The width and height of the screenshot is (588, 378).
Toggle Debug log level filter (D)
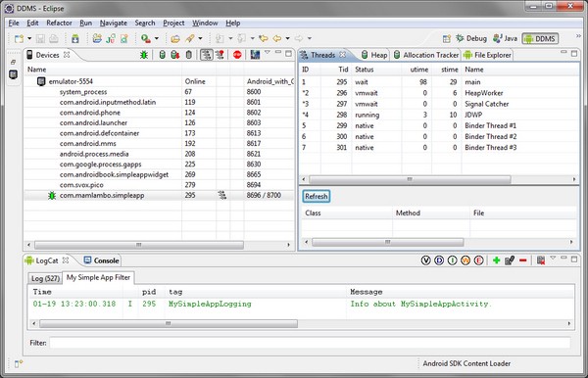[439, 260]
